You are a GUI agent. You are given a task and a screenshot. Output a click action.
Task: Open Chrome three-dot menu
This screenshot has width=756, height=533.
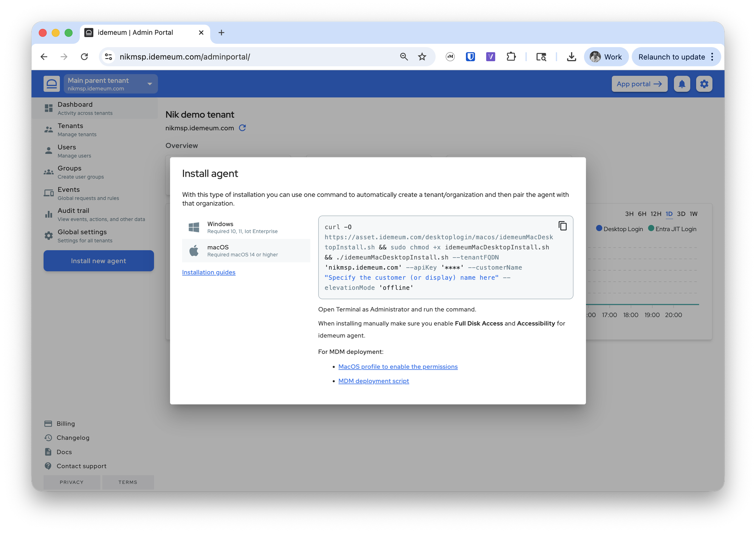712,57
